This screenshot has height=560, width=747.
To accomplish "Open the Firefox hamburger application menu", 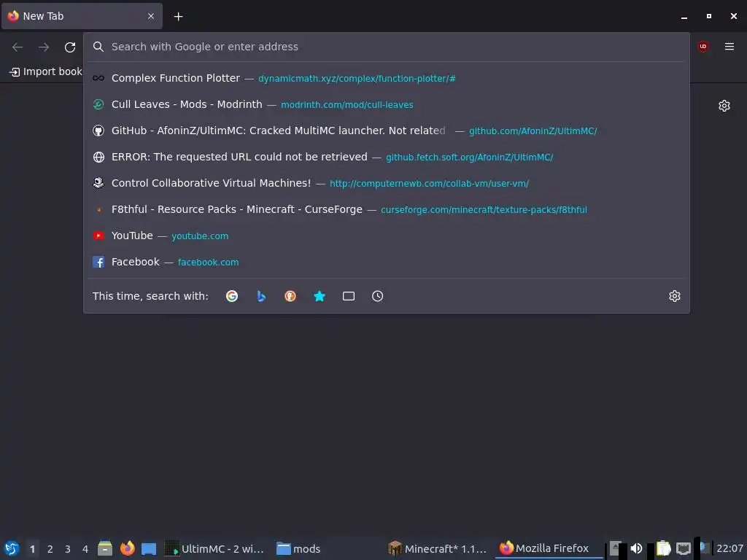I will coord(729,46).
